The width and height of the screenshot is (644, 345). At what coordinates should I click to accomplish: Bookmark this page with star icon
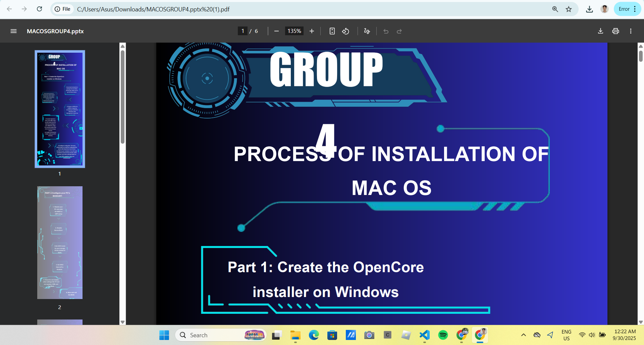click(x=569, y=9)
